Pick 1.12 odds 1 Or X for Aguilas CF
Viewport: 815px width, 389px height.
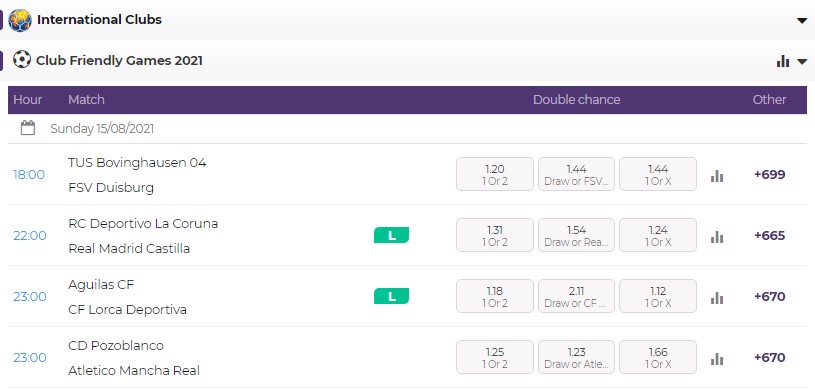pyautogui.click(x=658, y=296)
